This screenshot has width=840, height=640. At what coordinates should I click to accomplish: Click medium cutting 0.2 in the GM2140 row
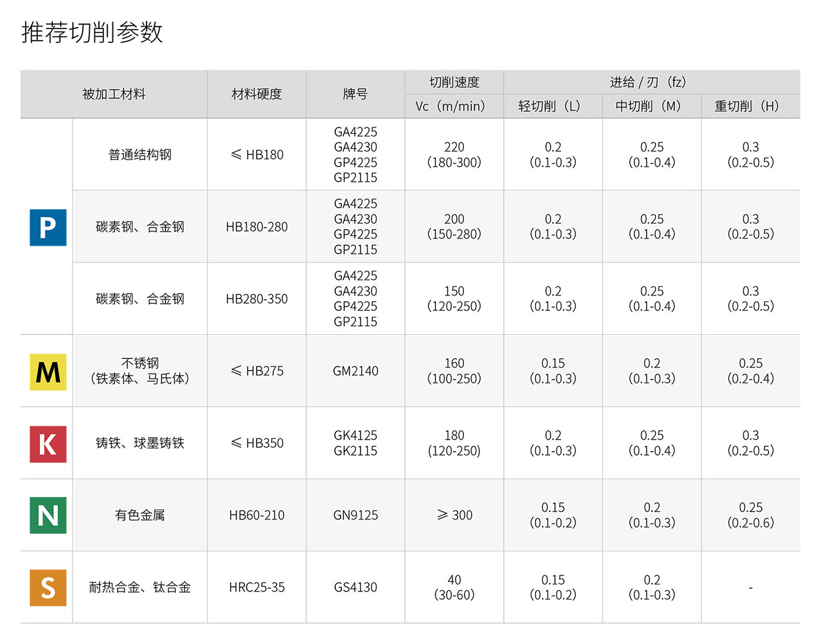[652, 371]
